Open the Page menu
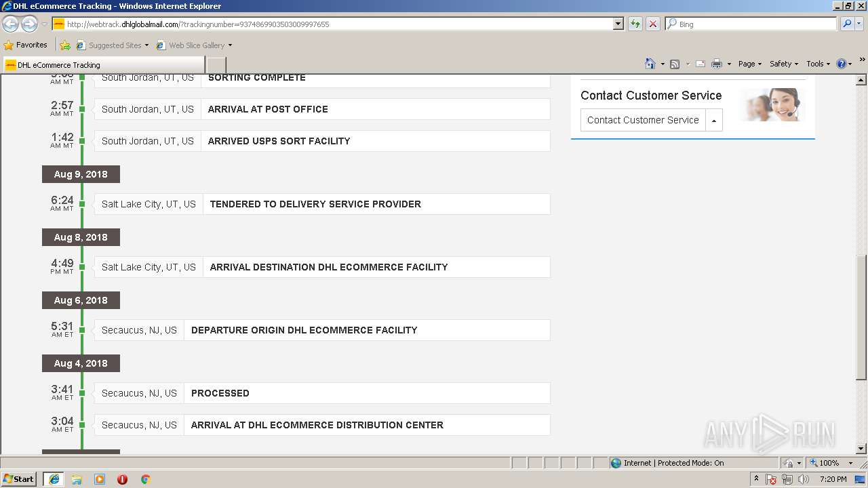868x488 pixels. (x=750, y=64)
